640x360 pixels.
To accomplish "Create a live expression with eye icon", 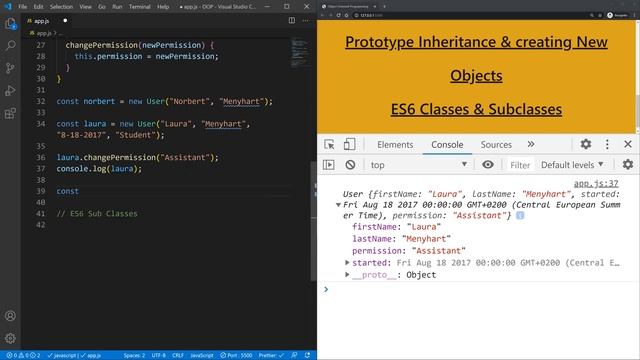I will click(488, 164).
